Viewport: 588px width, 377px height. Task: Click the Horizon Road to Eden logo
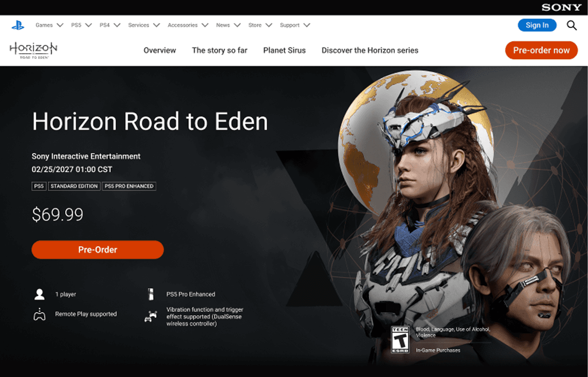[33, 50]
